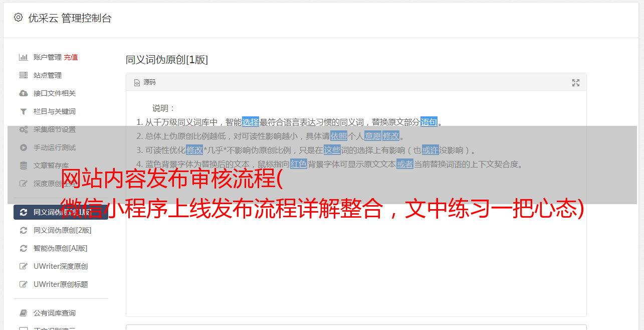Click the bar chart icon for 账户管理

click(x=23, y=57)
